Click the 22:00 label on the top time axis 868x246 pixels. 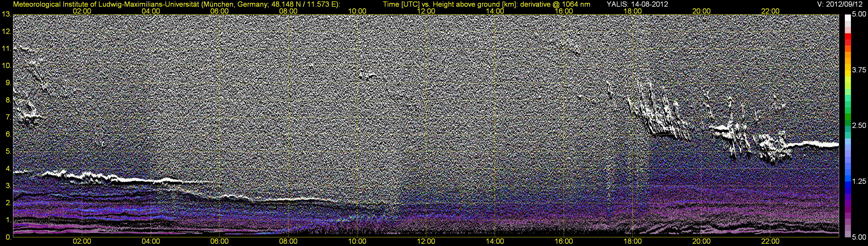pos(770,11)
